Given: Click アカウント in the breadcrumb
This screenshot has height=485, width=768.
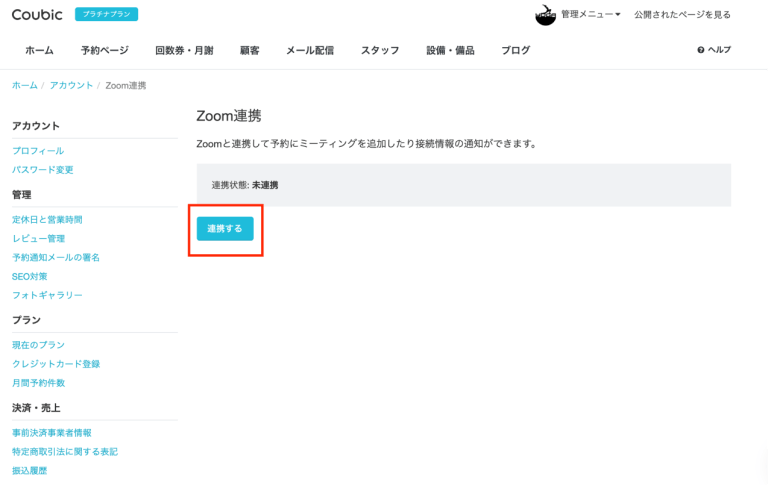Looking at the screenshot, I should [x=71, y=85].
